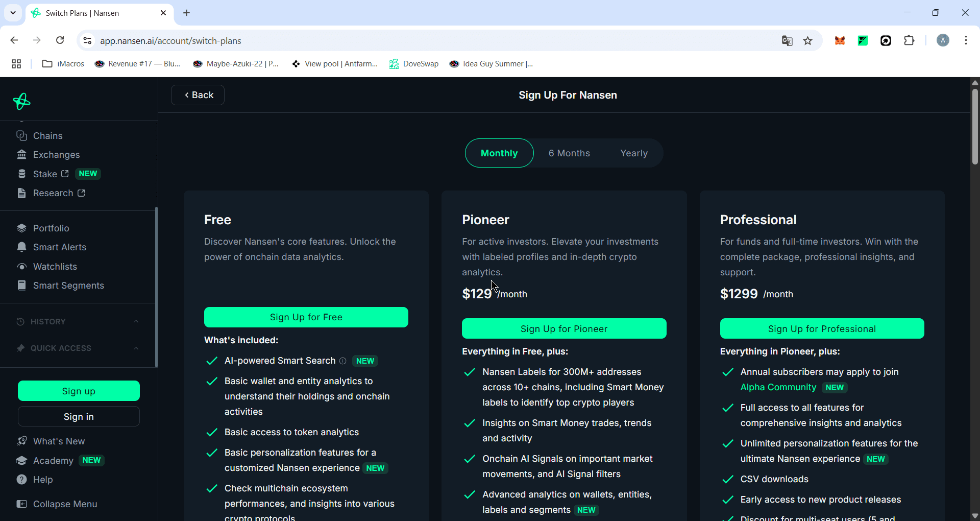Select the Yearly billing option
The width and height of the screenshot is (980, 521).
tap(634, 153)
